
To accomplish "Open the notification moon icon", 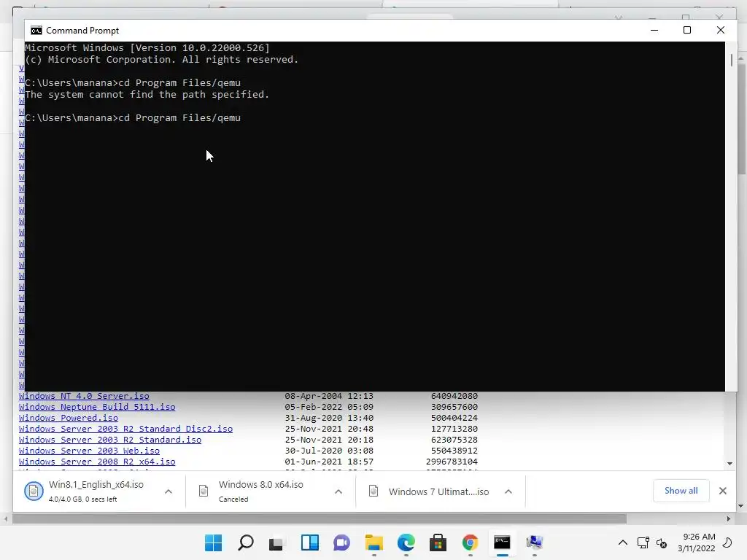I will (x=727, y=542).
